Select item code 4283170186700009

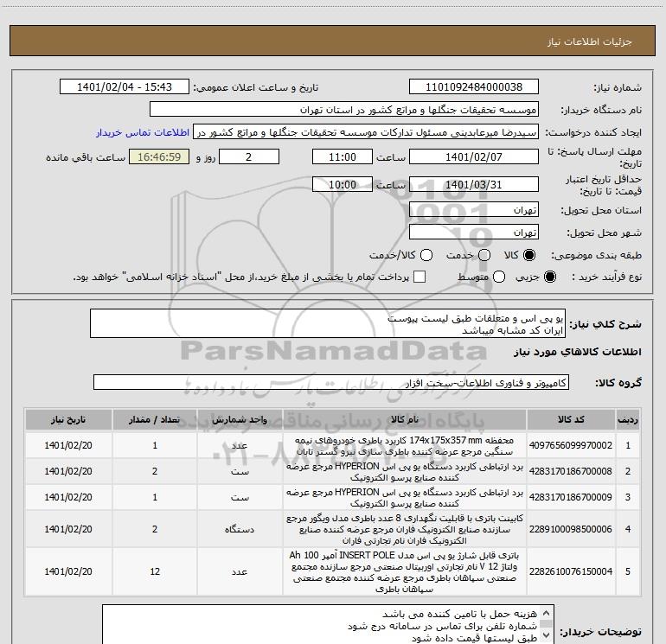pyautogui.click(x=571, y=497)
